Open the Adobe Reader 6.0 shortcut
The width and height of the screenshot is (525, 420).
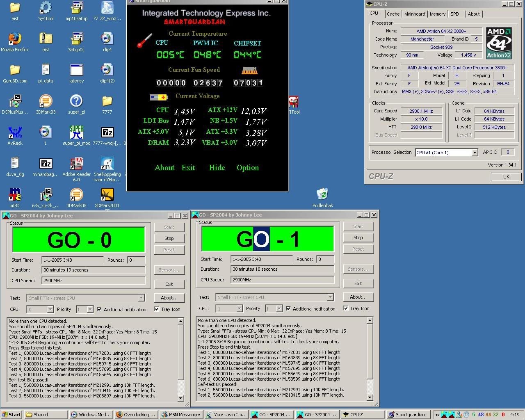pos(76,169)
